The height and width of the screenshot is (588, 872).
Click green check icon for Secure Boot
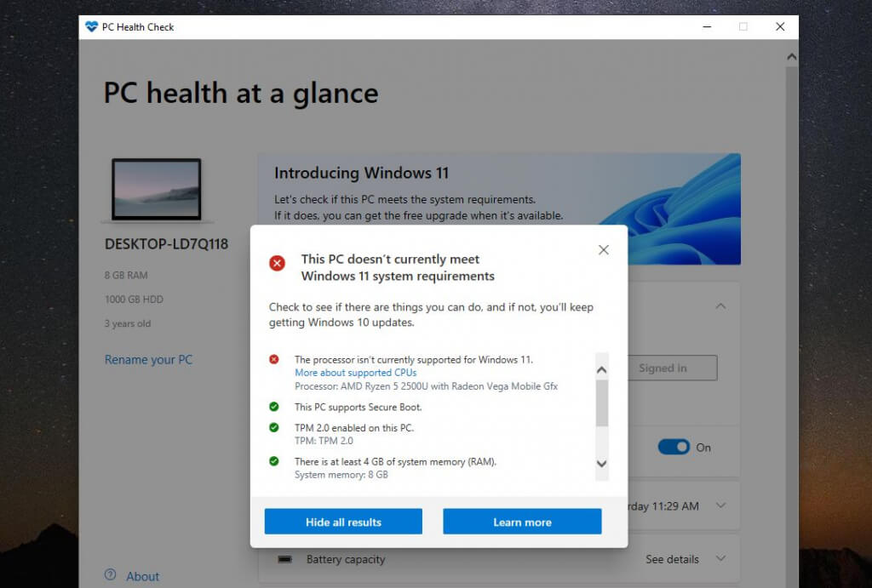274,407
